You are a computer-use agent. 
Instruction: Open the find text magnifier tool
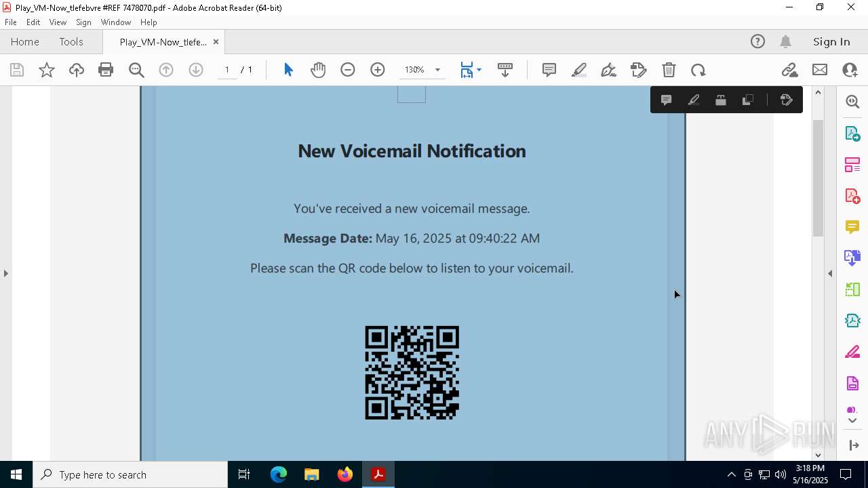pyautogui.click(x=136, y=70)
